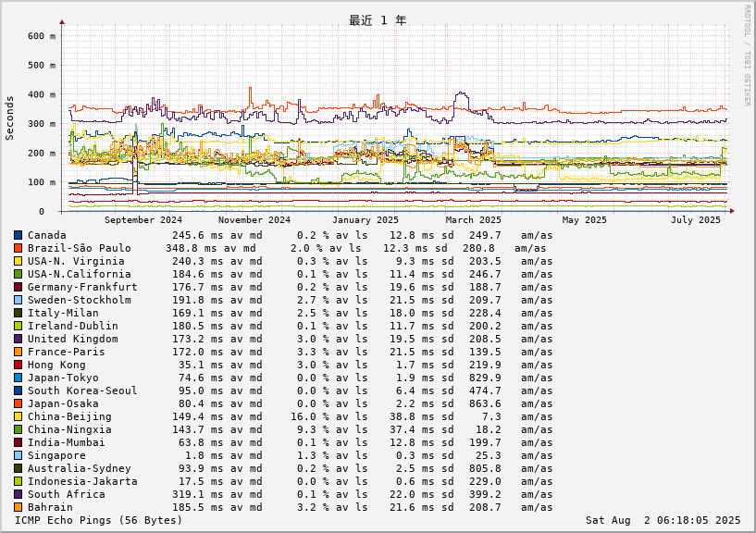Screen dimensions: 756x533
Task: Select the "March 2025" x-axis label
Action: click(474, 220)
